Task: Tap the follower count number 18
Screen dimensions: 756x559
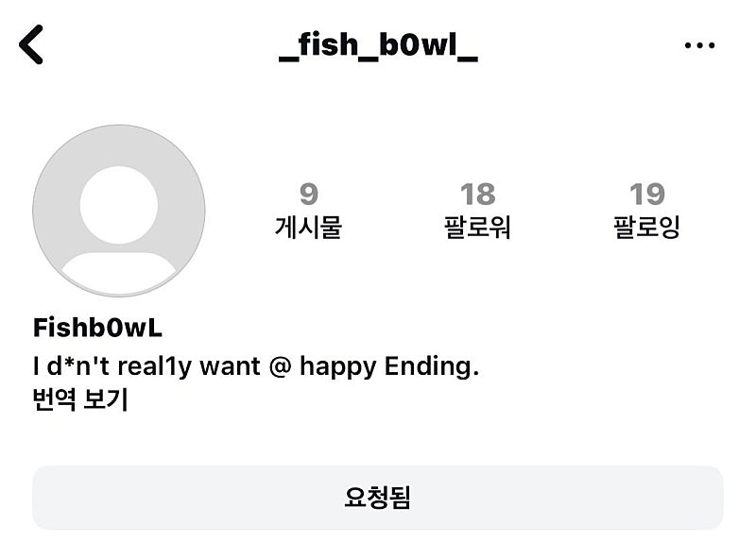Action: coord(477,195)
